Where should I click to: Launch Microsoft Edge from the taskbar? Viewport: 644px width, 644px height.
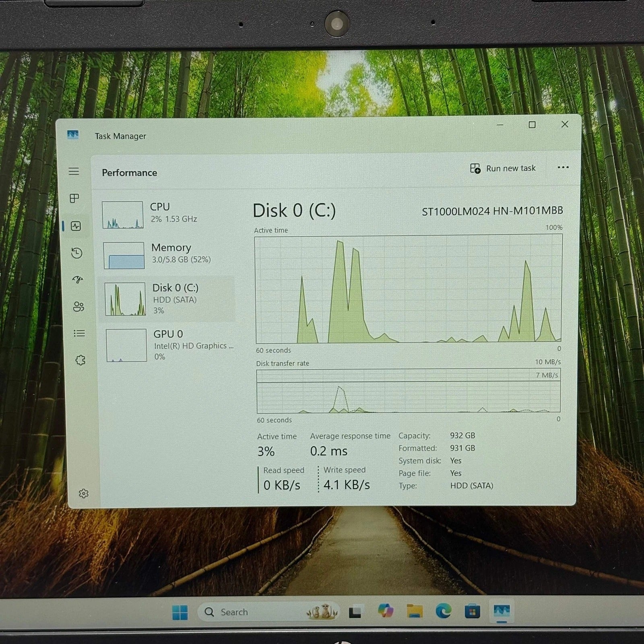tap(443, 612)
